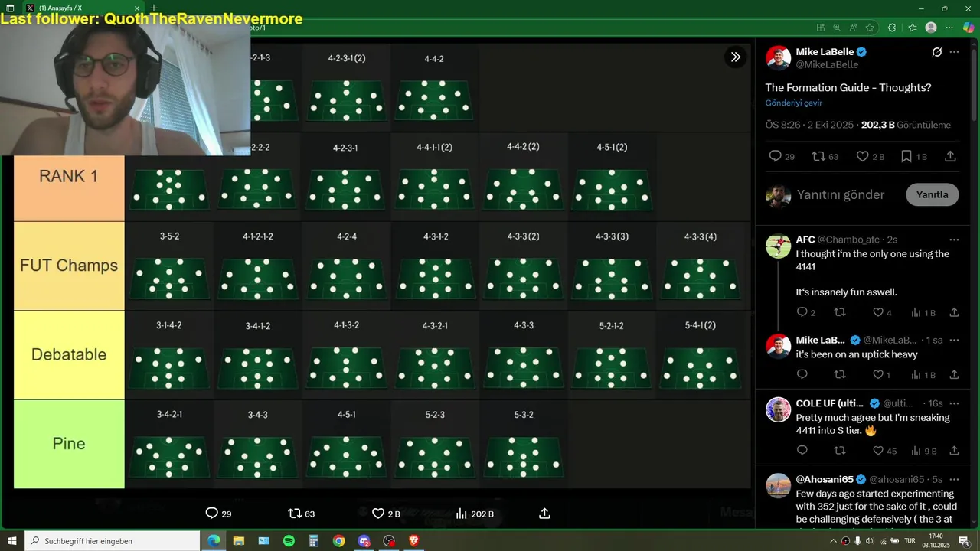Close the 'Anasayfa / X' tab
The image size is (980, 551).
click(x=137, y=8)
